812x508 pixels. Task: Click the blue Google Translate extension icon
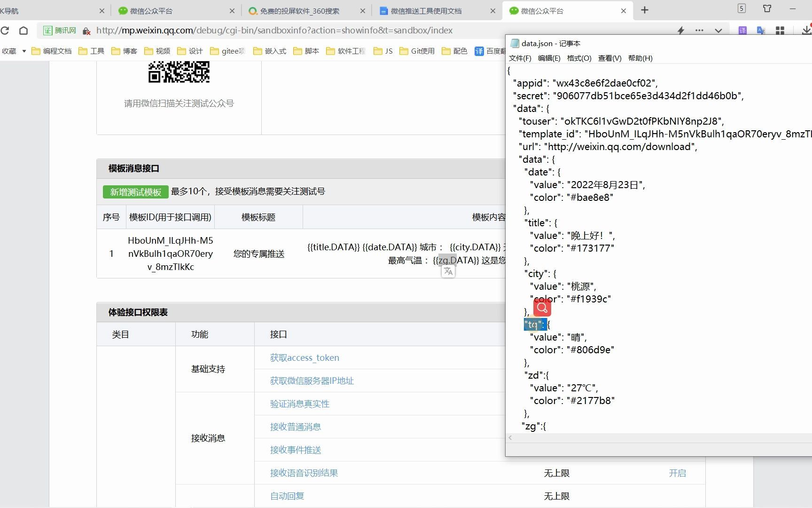pyautogui.click(x=761, y=31)
